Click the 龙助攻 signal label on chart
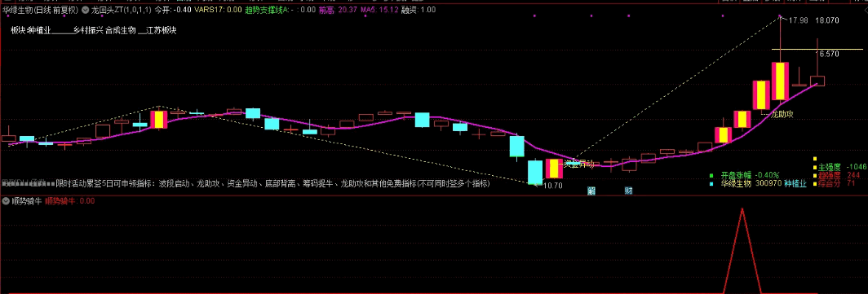The width and height of the screenshot is (868, 294). [783, 114]
